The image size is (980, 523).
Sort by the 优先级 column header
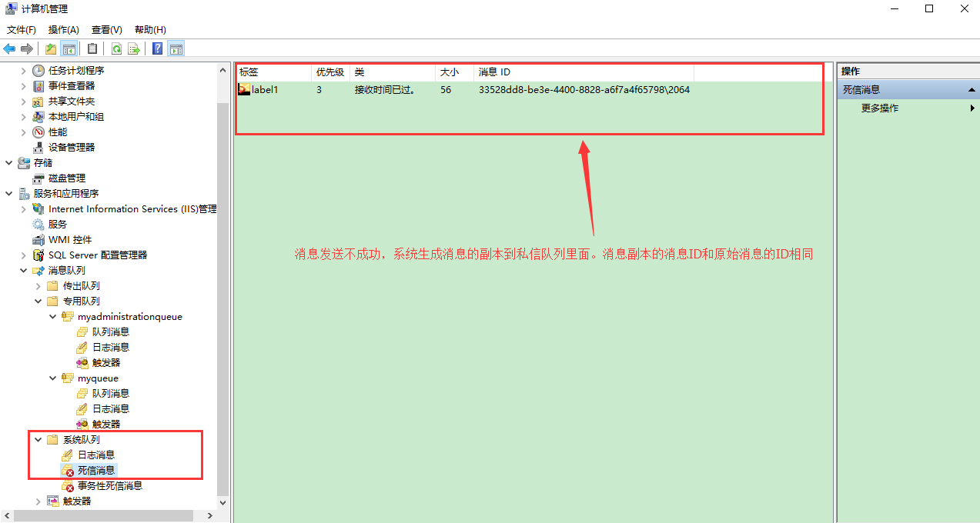[331, 72]
